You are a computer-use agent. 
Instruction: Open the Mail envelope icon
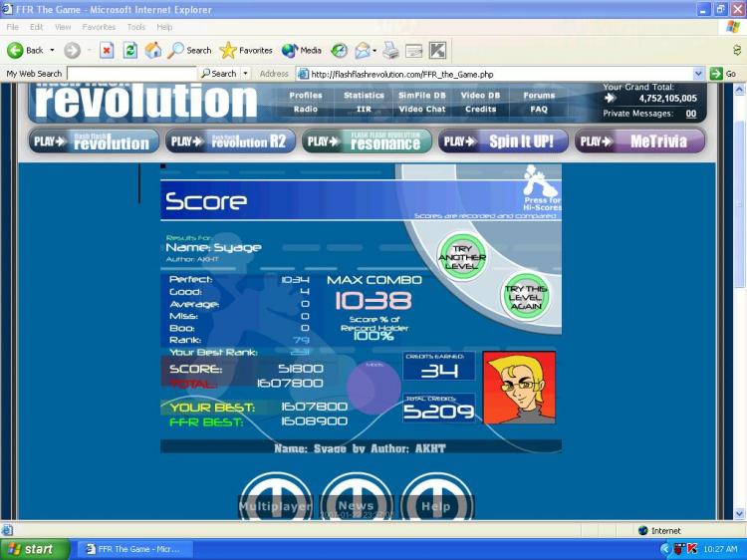pyautogui.click(x=363, y=50)
